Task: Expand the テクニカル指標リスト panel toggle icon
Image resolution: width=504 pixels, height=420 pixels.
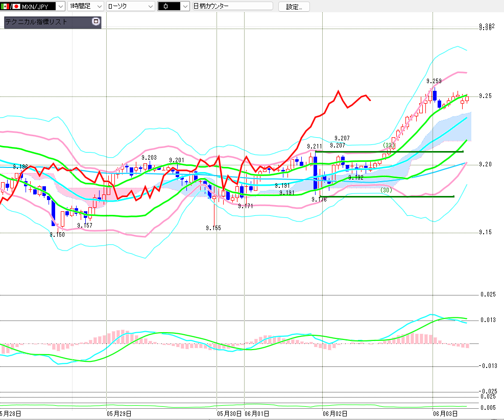Action: (96, 21)
